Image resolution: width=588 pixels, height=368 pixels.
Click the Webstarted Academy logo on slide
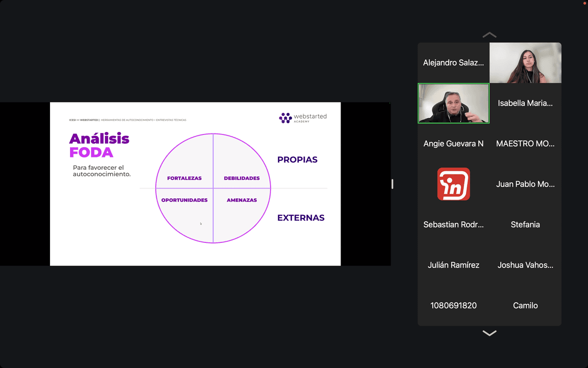tap(302, 118)
